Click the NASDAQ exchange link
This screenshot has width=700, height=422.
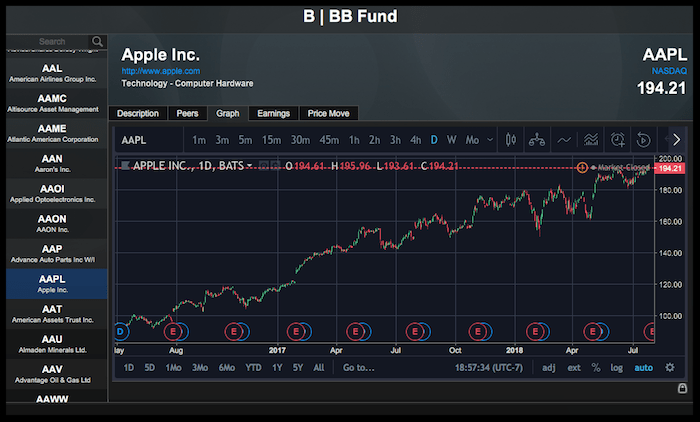[669, 71]
